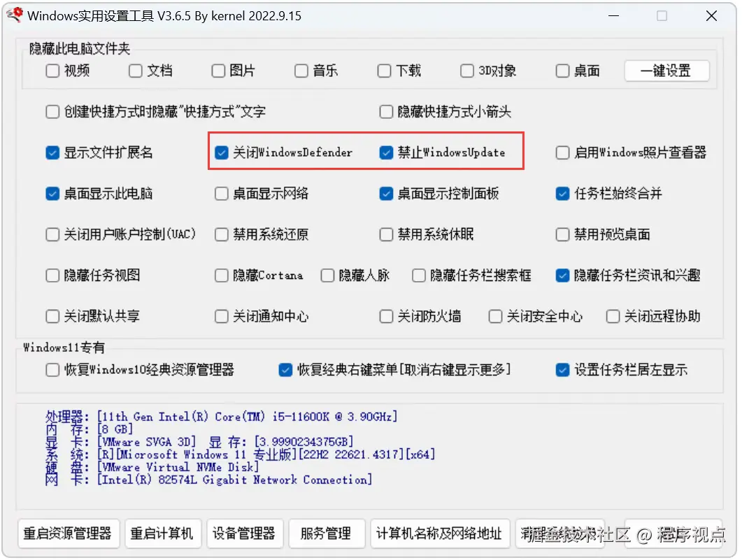742x560 pixels.
Task: Click the 内存 [8 GB] line
Action: coord(89,429)
